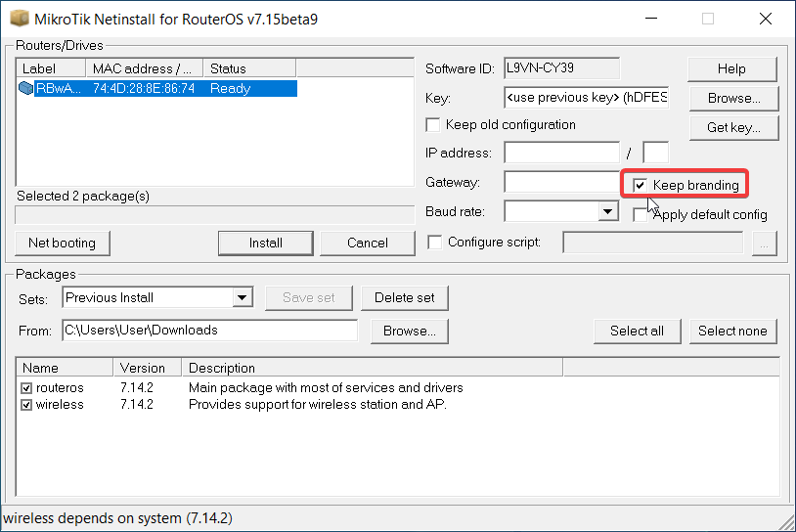Click the Install button

[265, 243]
